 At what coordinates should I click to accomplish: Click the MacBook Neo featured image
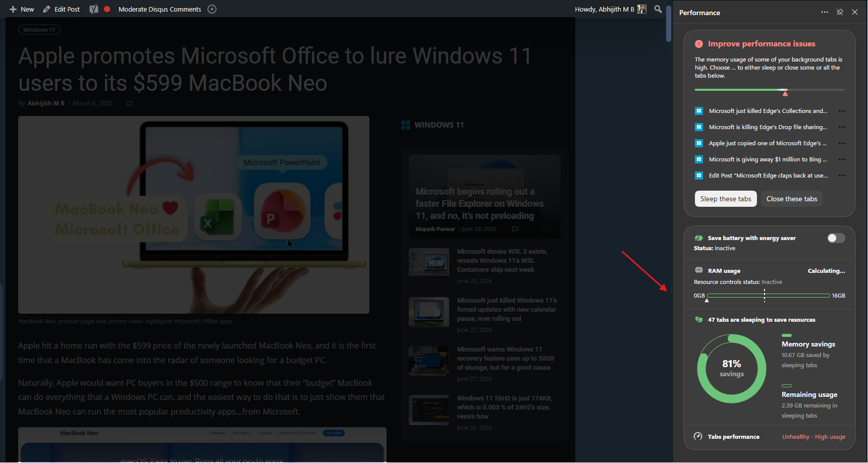[194, 215]
